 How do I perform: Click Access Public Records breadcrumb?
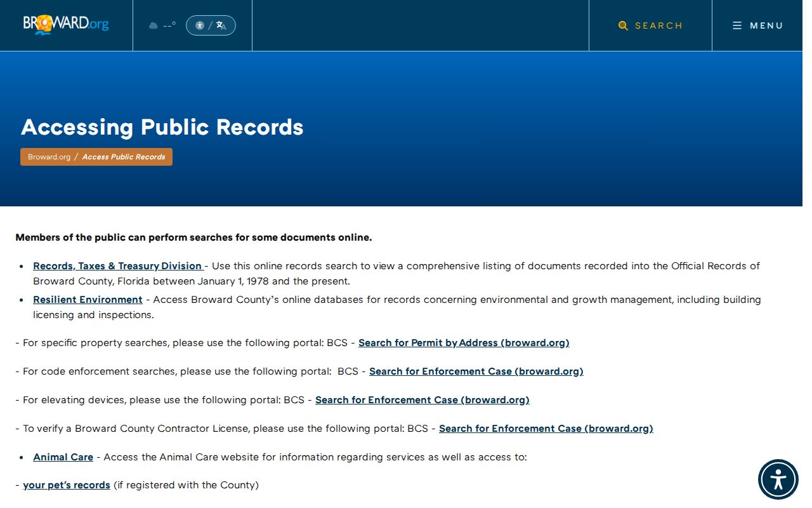(x=124, y=157)
